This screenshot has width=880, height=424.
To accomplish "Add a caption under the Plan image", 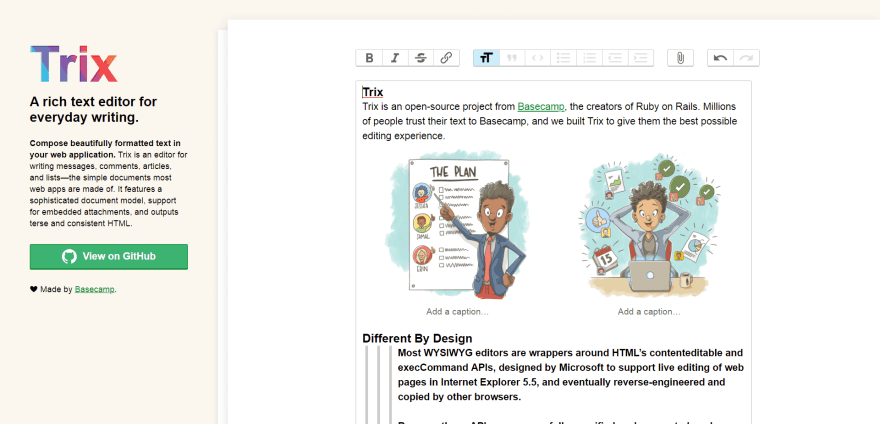I will (457, 312).
